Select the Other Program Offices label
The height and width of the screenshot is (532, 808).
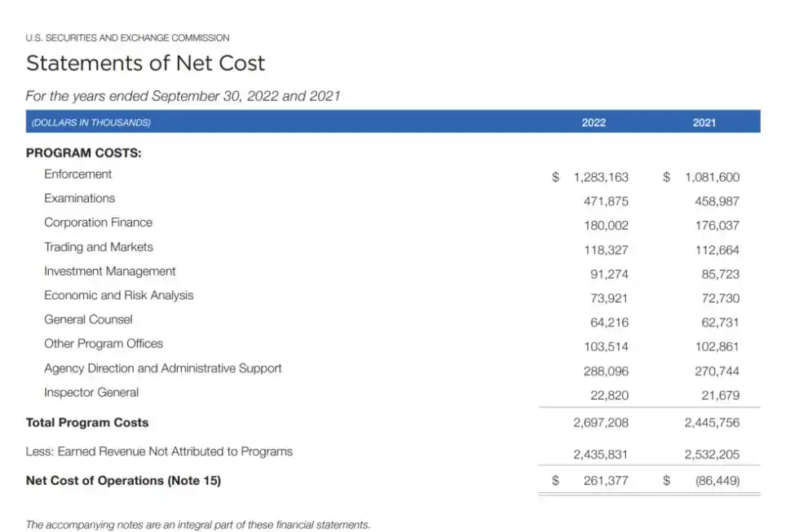point(104,344)
